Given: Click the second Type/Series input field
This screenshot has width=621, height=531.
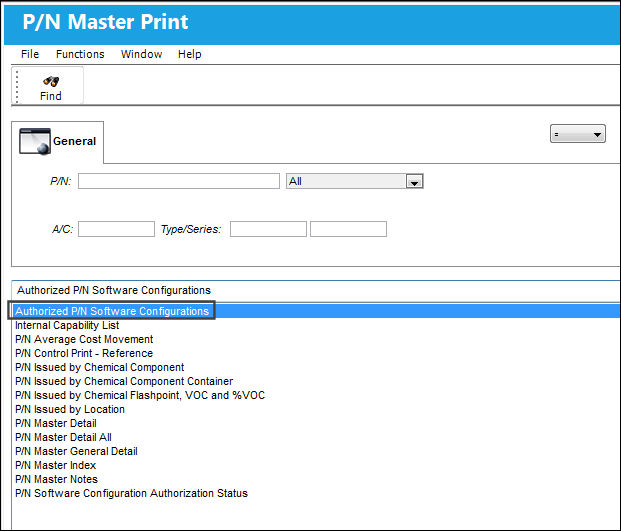Looking at the screenshot, I should pos(348,229).
